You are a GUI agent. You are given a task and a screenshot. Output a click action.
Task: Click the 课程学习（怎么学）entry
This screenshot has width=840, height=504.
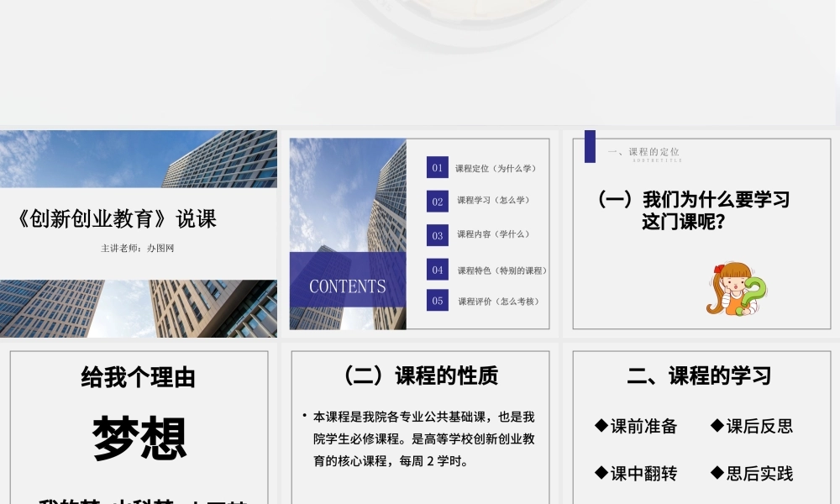(493, 201)
